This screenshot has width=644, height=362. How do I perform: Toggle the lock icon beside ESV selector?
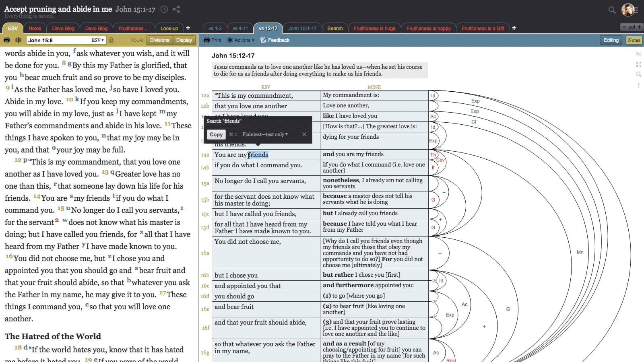tap(111, 40)
